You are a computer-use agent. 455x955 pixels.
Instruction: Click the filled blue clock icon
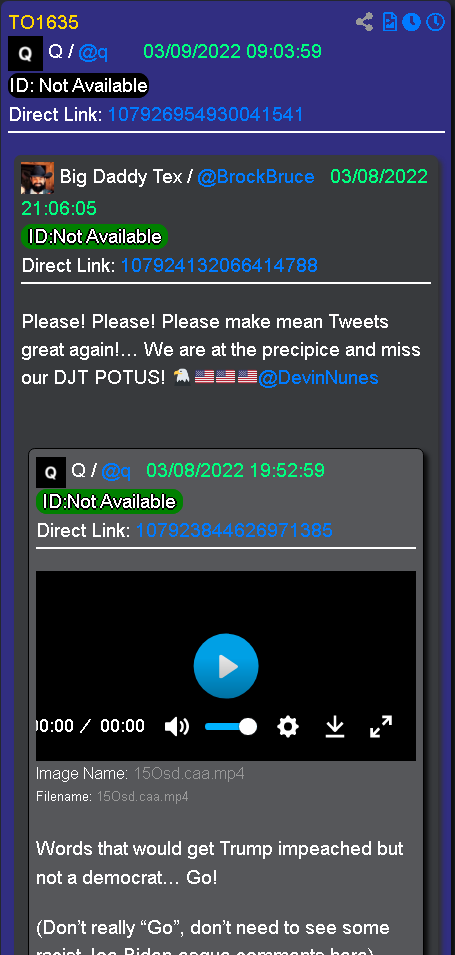[x=411, y=23]
